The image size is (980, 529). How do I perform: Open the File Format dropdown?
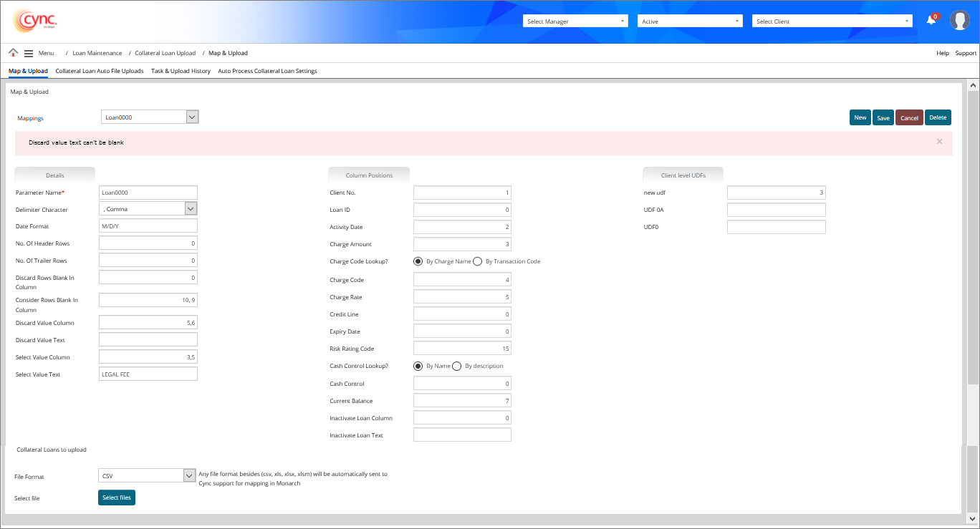pyautogui.click(x=189, y=475)
